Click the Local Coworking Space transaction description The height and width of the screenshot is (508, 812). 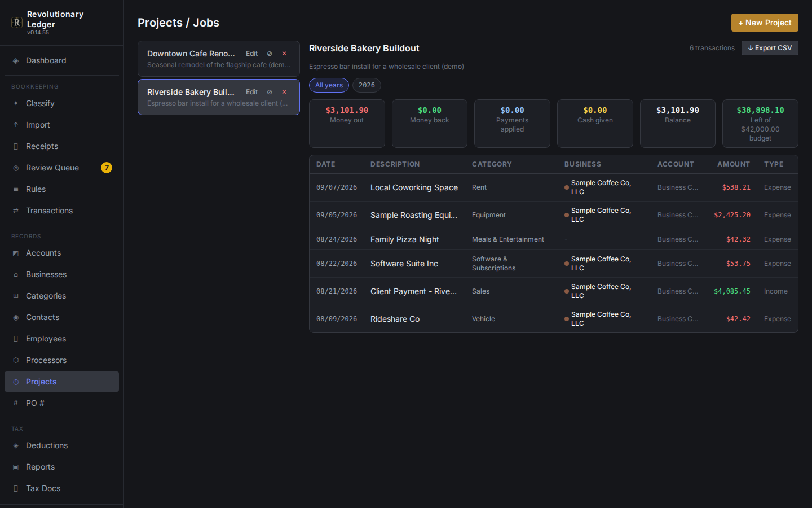coord(414,187)
